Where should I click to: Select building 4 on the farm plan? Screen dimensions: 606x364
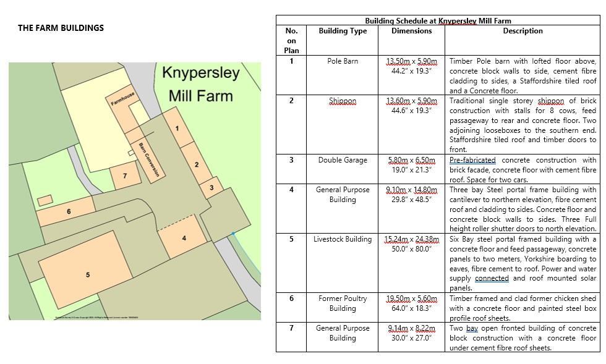(184, 238)
